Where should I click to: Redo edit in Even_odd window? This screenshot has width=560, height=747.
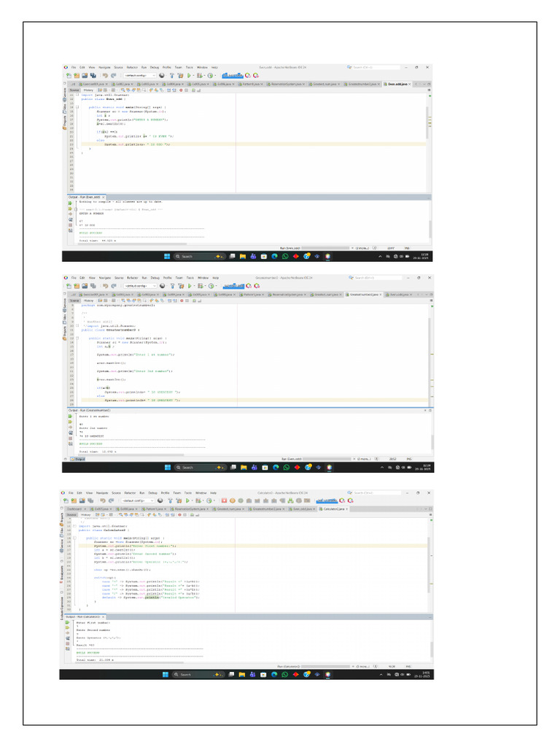click(x=114, y=75)
